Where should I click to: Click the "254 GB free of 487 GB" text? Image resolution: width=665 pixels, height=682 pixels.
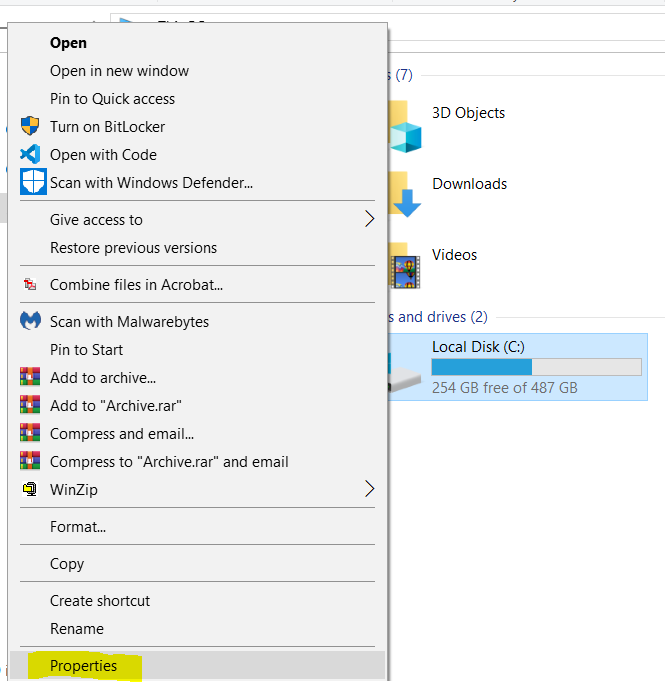tap(505, 387)
